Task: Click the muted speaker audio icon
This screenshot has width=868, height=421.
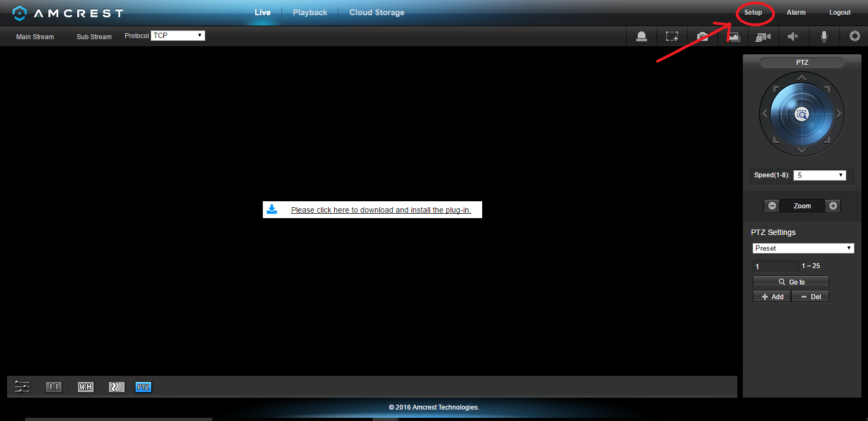Action: coord(793,36)
